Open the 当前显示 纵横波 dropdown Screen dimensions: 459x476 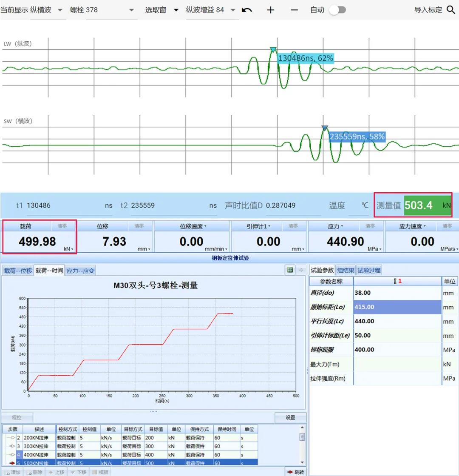point(59,10)
